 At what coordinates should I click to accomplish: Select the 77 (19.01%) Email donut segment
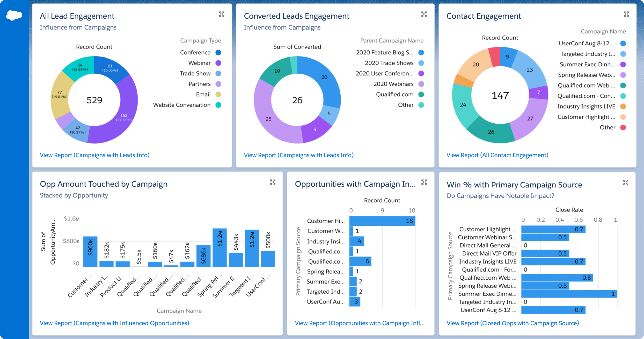60,94
